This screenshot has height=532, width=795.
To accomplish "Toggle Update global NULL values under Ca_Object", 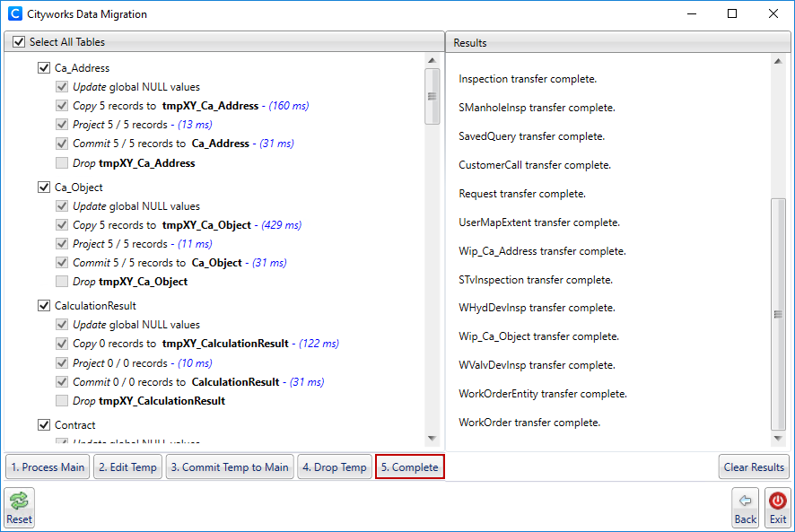I will 62,206.
